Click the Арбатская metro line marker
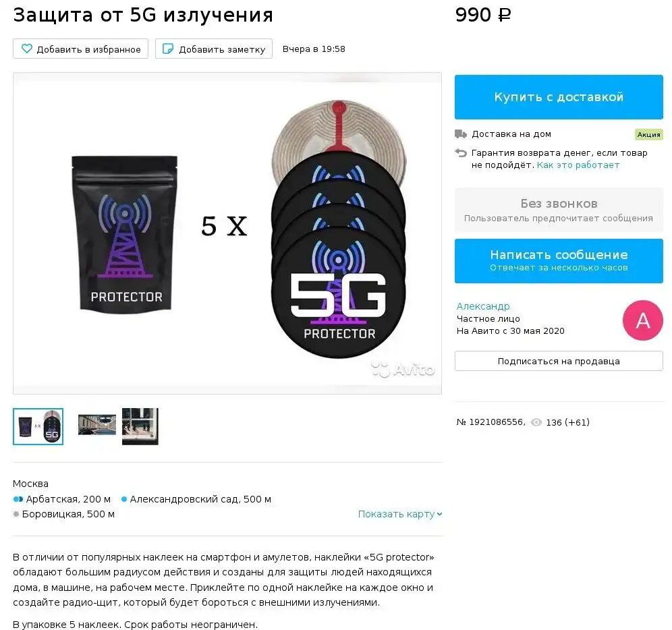The height and width of the screenshot is (630, 672). pos(18,499)
